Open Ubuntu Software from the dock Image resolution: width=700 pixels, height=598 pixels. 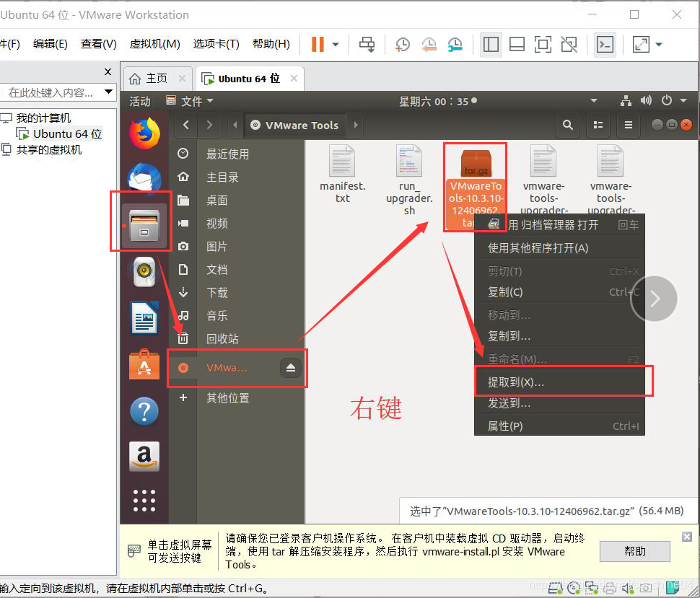click(x=144, y=364)
